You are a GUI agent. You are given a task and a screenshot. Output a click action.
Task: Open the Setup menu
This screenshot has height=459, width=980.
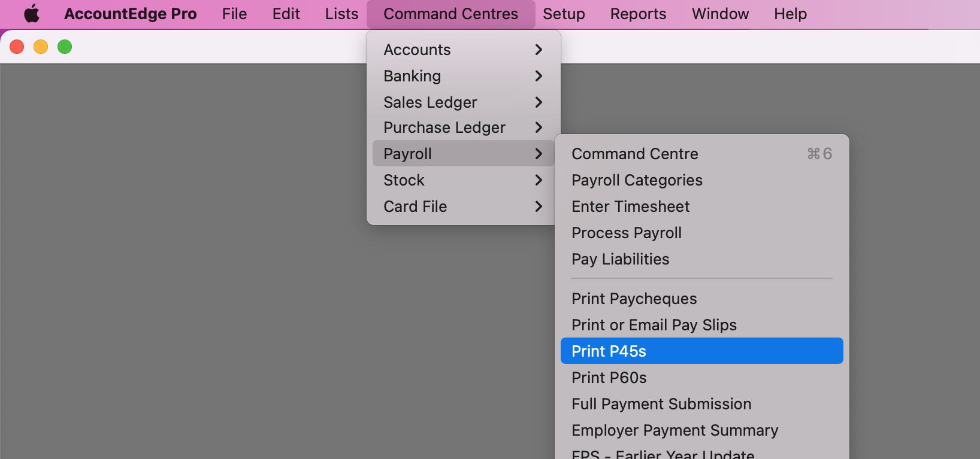pyautogui.click(x=564, y=14)
